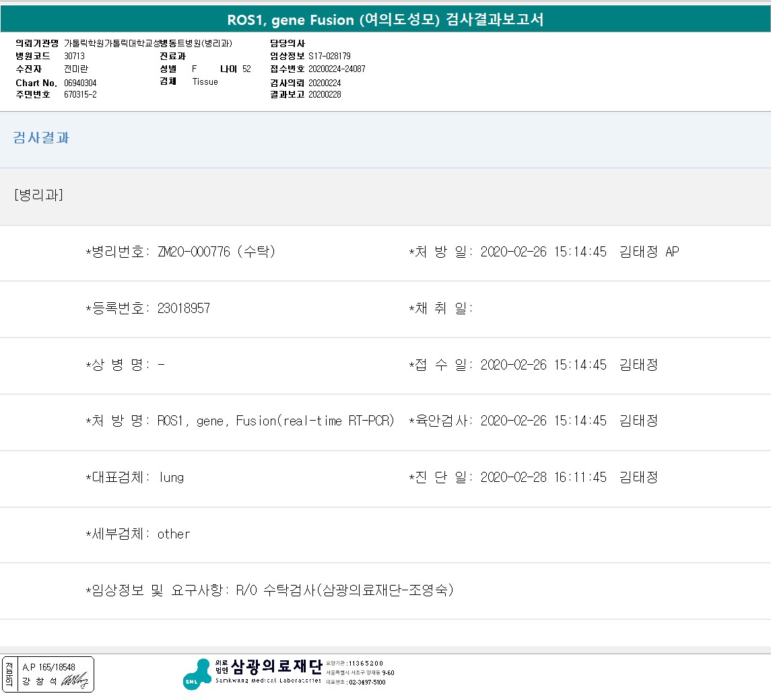Select the 처방명 ROS1 gene Fusion RT-PCR text
Viewport: 771px width, 700px height.
pos(276,421)
